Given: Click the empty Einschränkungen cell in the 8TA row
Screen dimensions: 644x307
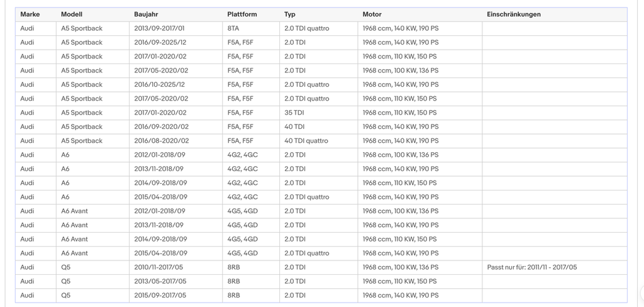Looking at the screenshot, I should [555, 28].
